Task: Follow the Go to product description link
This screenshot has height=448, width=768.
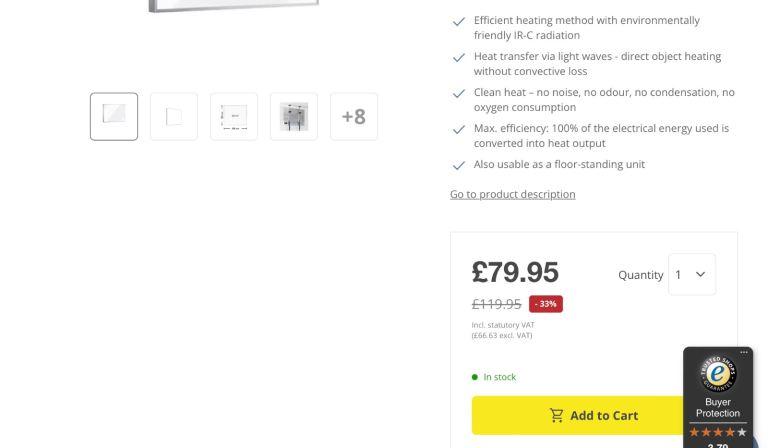Action: tap(512, 194)
